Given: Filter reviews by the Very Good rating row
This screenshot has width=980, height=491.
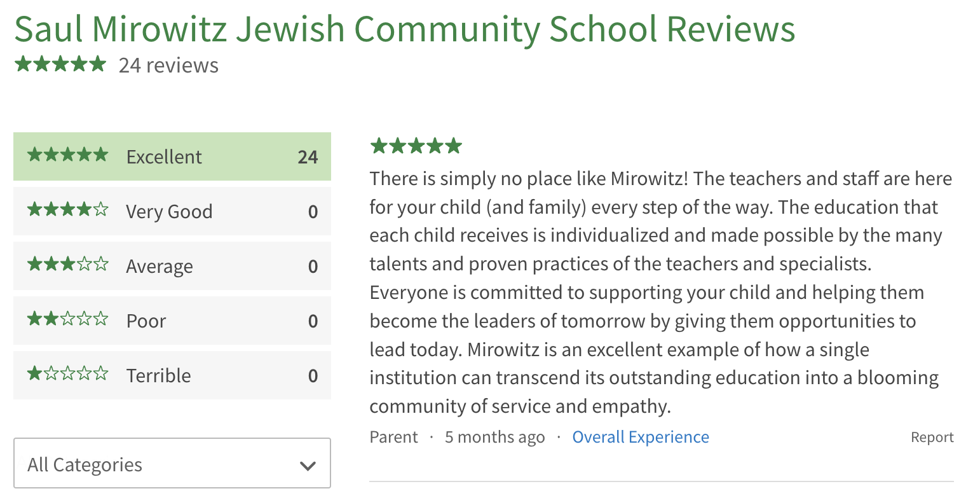Looking at the screenshot, I should coord(172,211).
